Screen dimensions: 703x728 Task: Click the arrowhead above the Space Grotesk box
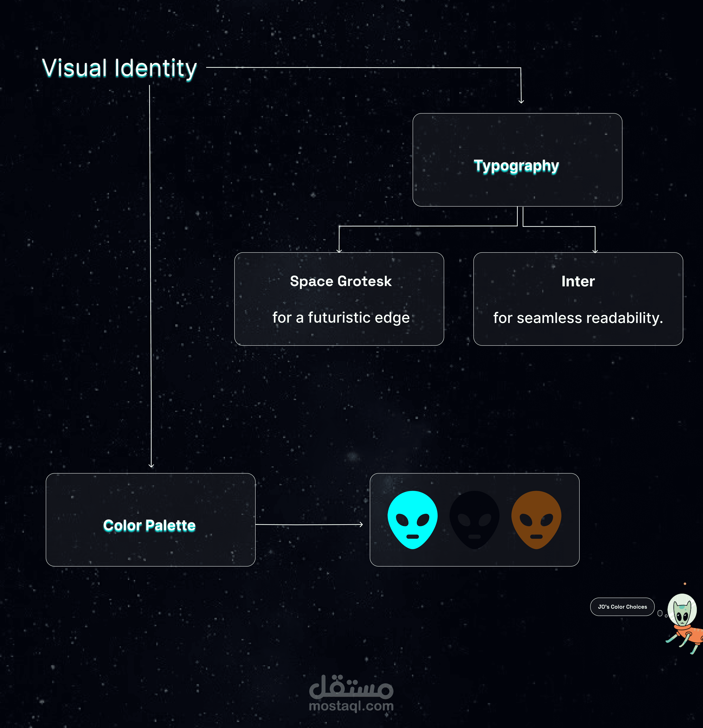tap(339, 251)
